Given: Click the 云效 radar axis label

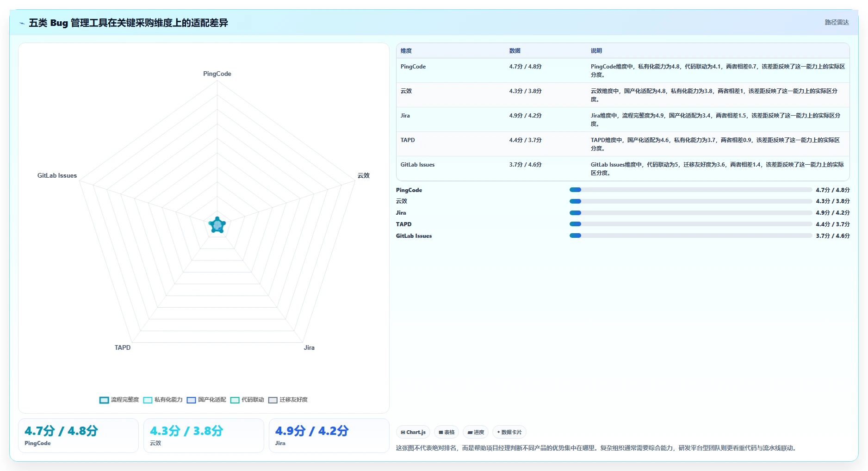Looking at the screenshot, I should point(364,175).
